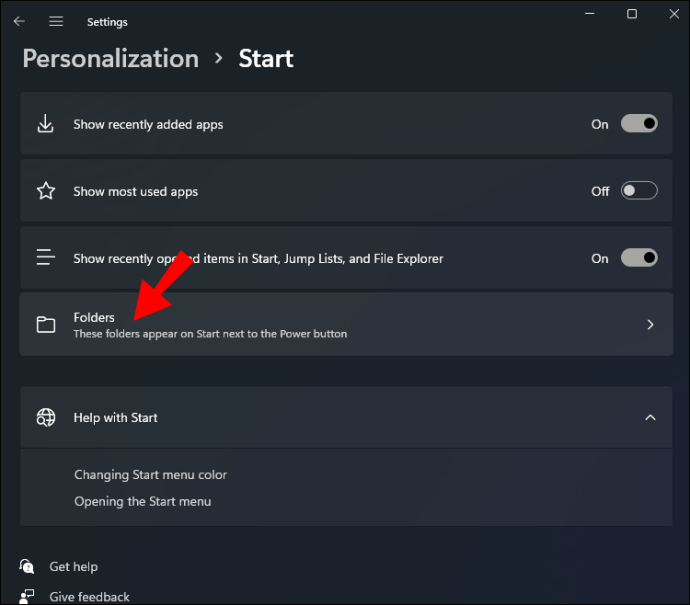690x605 pixels.
Task: Click the download icon for recently added apps
Action: tap(45, 125)
